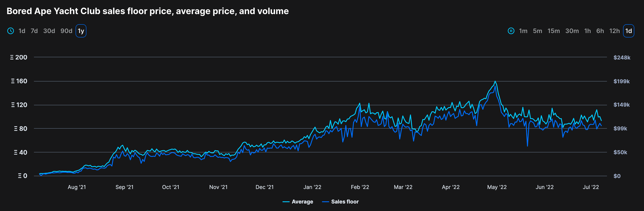This screenshot has width=644, height=211.
Task: Click the Ξ 160 axis label
Action: (19, 81)
